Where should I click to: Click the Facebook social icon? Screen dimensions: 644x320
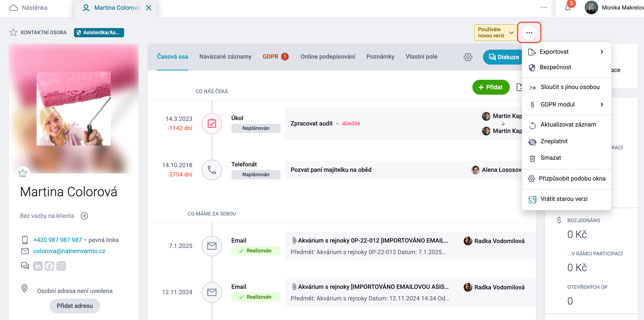coord(49,266)
